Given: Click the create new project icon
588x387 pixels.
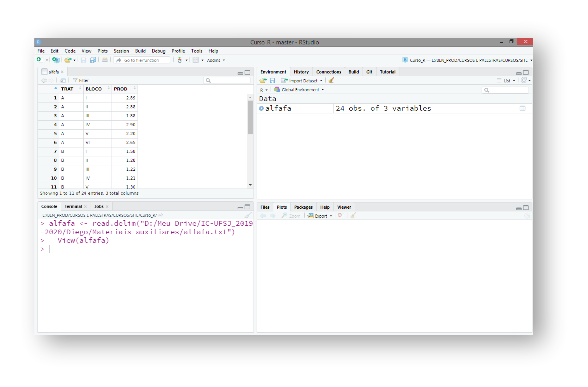Looking at the screenshot, I should [x=56, y=60].
